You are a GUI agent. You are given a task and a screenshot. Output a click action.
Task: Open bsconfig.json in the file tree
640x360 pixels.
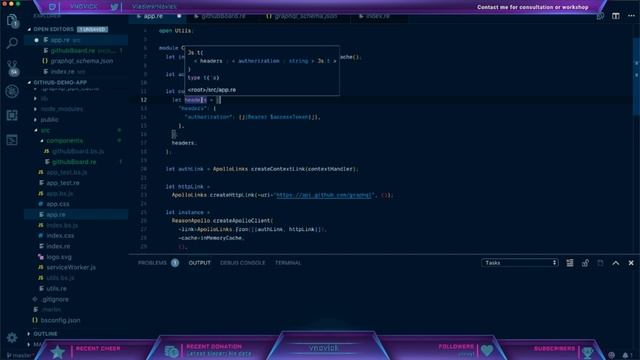coord(60,320)
